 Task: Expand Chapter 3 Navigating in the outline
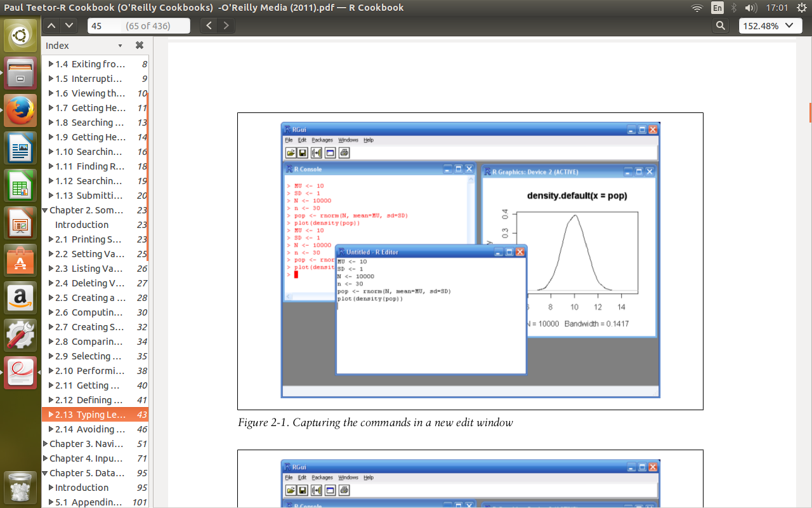[x=45, y=444]
